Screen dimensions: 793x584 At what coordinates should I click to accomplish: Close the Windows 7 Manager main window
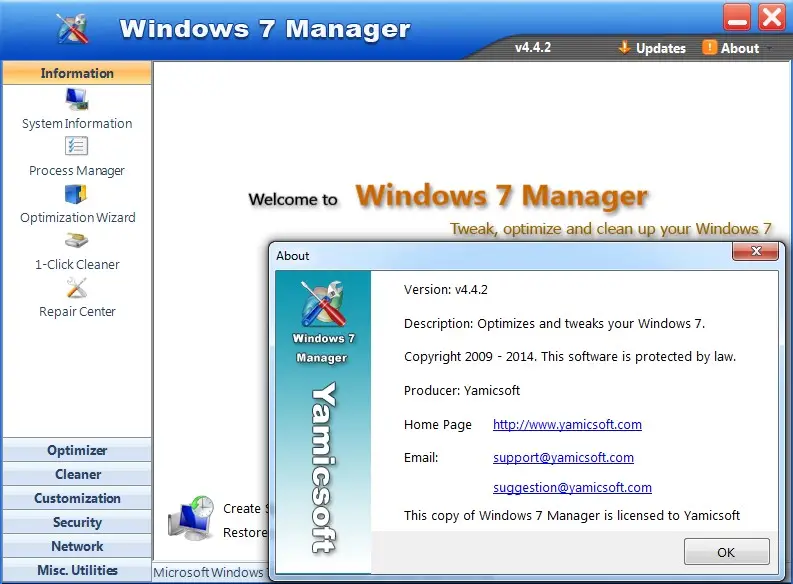click(x=771, y=17)
